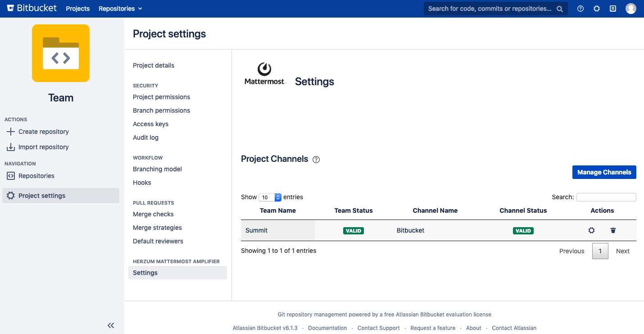Open the Projects menu item
This screenshot has height=334, width=644.
(77, 9)
